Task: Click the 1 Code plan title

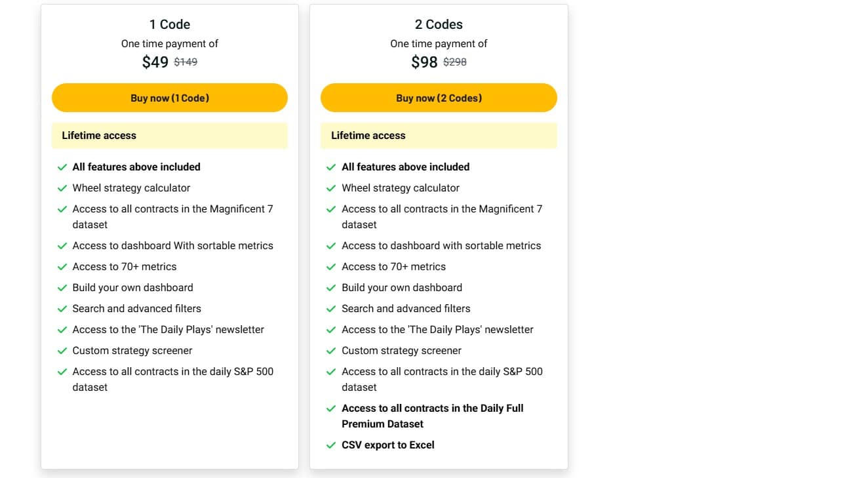Action: tap(169, 24)
